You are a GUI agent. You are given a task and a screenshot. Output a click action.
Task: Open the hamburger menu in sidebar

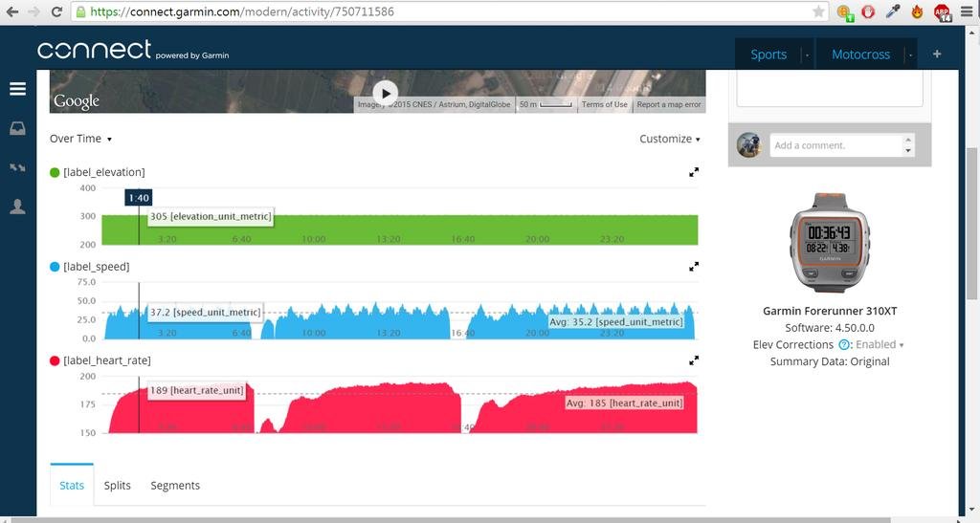pyautogui.click(x=17, y=89)
